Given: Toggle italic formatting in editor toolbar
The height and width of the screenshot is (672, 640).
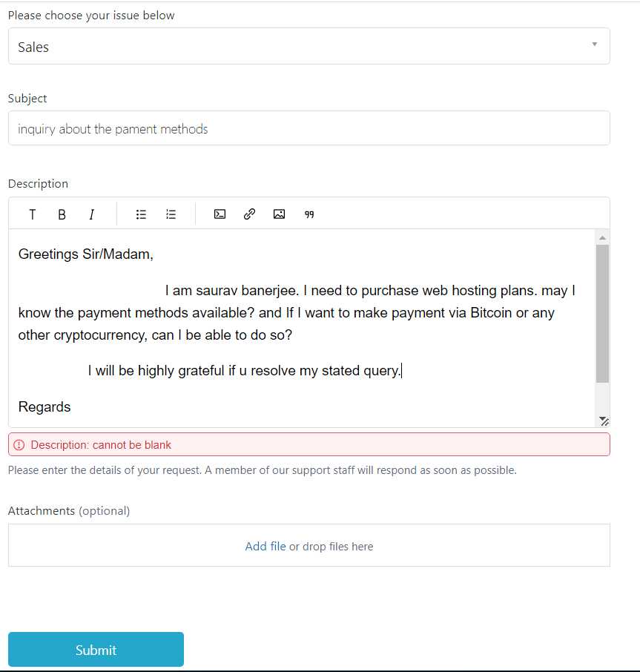Looking at the screenshot, I should tap(91, 214).
